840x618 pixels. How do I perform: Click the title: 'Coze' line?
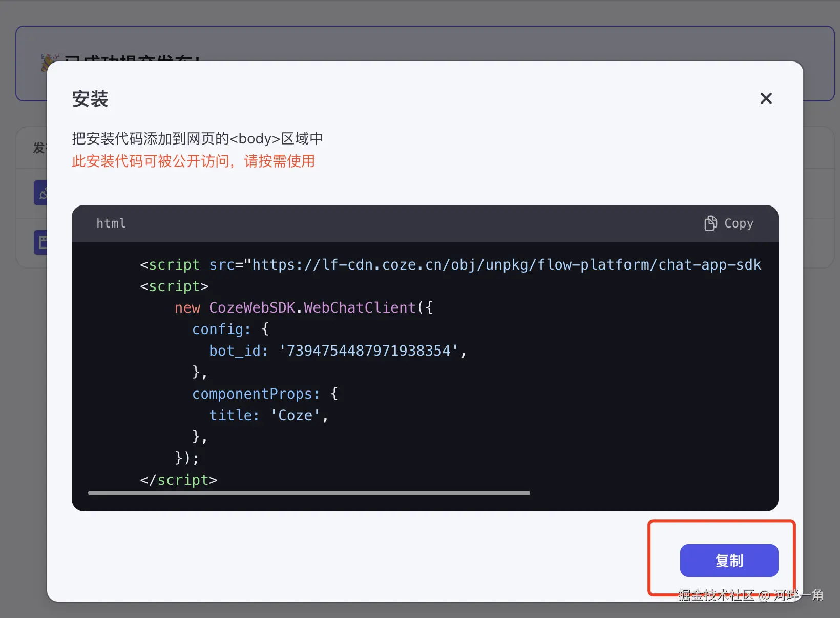coord(269,415)
